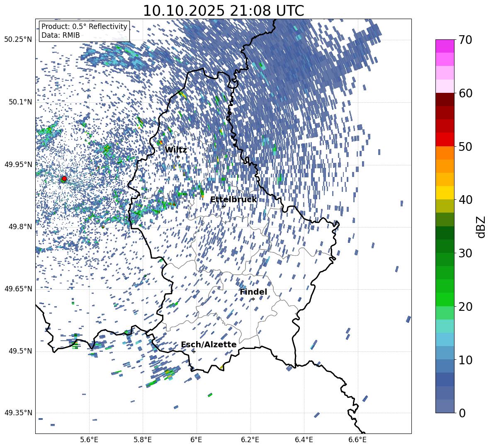This screenshot has width=491, height=448.
Task: Click the 49.5°N latitude label
Action: [20, 351]
